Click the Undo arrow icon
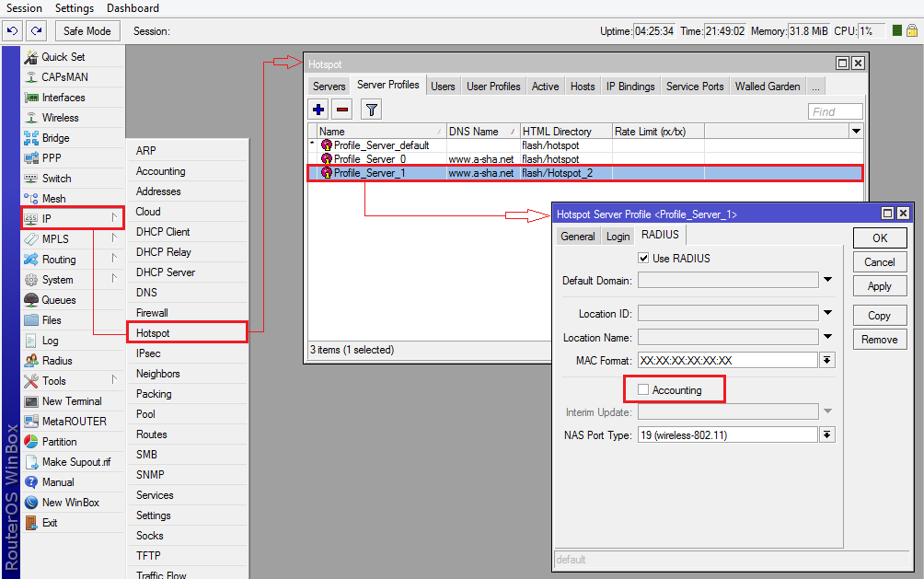 click(12, 30)
